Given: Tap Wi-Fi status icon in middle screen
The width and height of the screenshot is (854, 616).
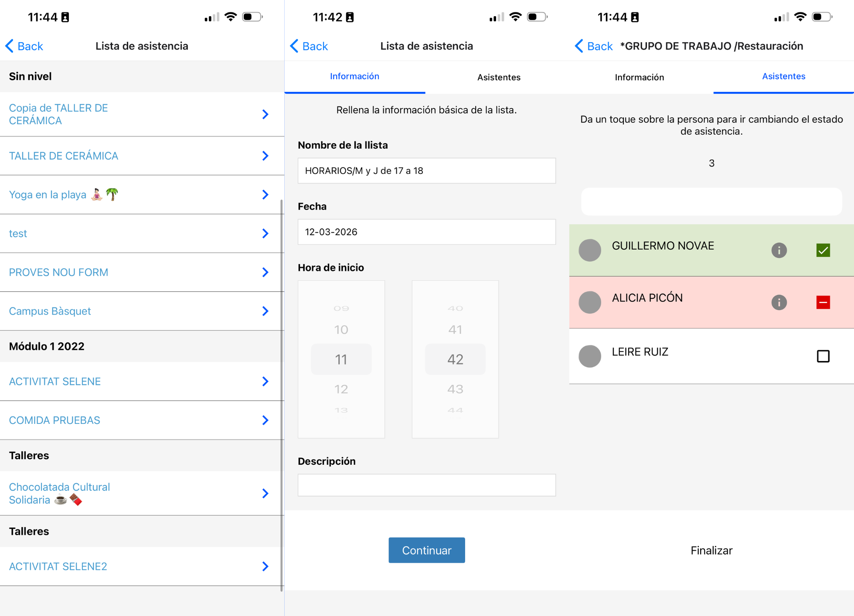Looking at the screenshot, I should tap(515, 17).
